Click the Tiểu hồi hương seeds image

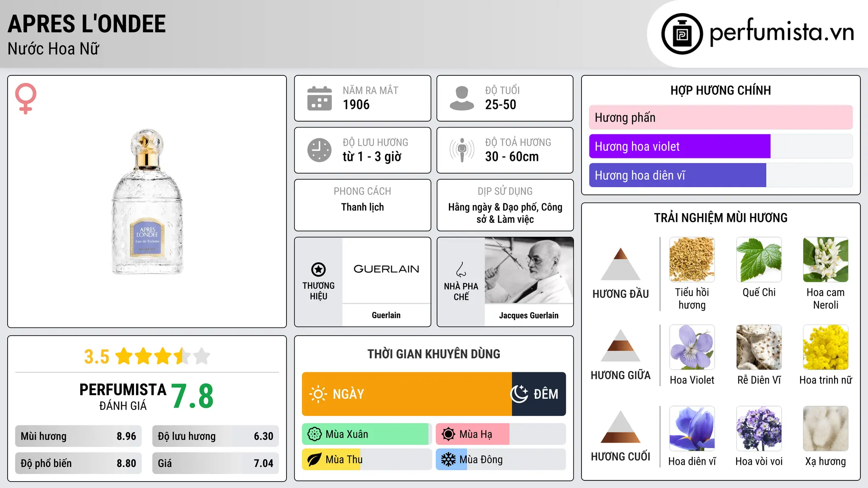click(692, 260)
